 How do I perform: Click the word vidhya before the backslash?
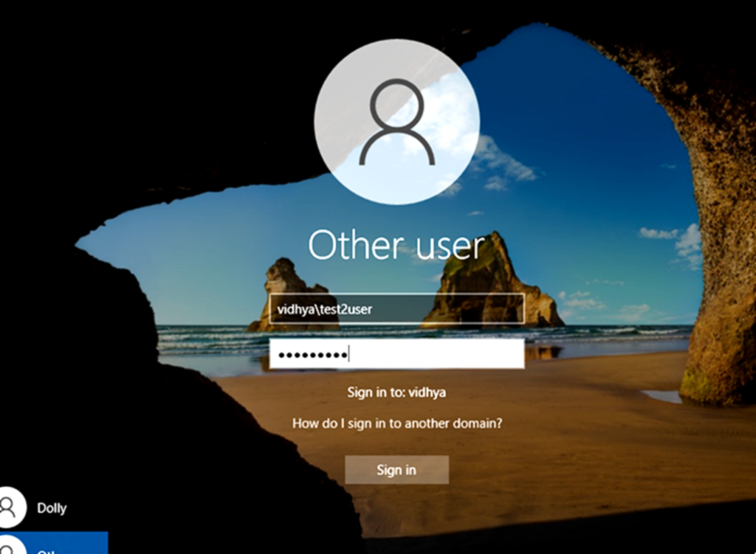click(295, 309)
